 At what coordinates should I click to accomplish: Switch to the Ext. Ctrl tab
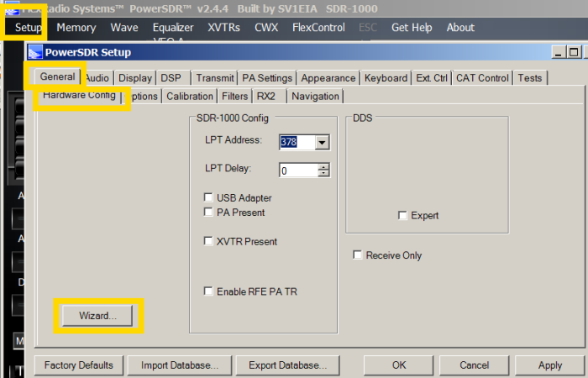(x=432, y=78)
